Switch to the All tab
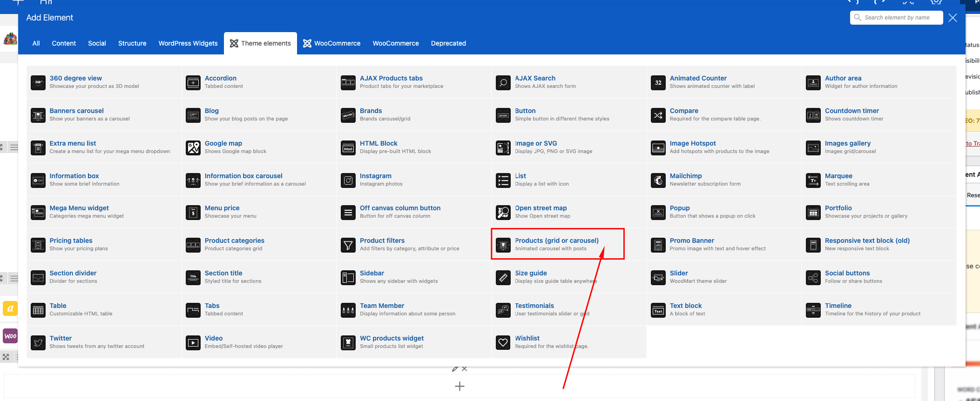The width and height of the screenshot is (980, 401). coord(36,43)
